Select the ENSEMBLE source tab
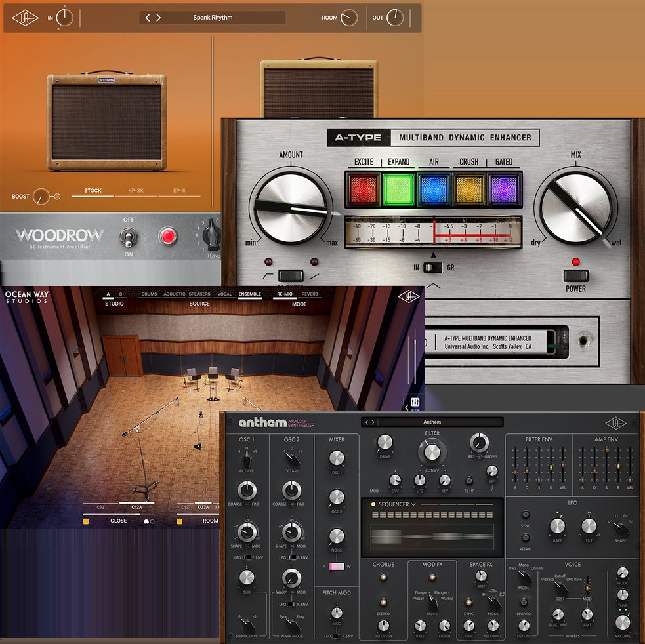 tap(249, 294)
